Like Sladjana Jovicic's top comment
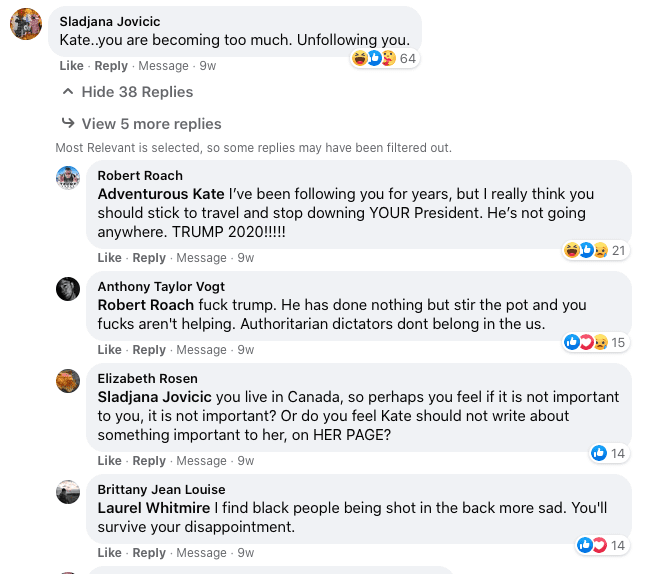654x574 pixels. 71,65
